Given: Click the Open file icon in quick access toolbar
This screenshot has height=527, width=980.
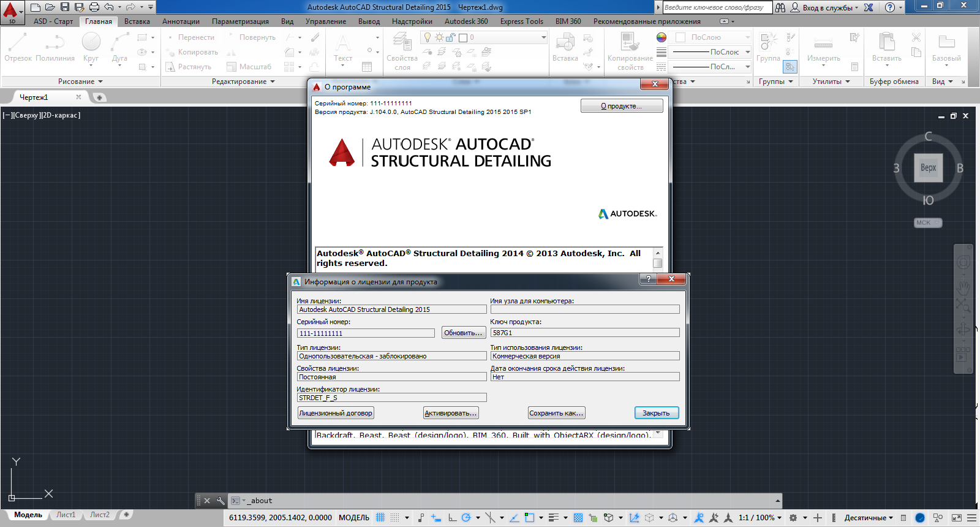Looking at the screenshot, I should [x=50, y=7].
